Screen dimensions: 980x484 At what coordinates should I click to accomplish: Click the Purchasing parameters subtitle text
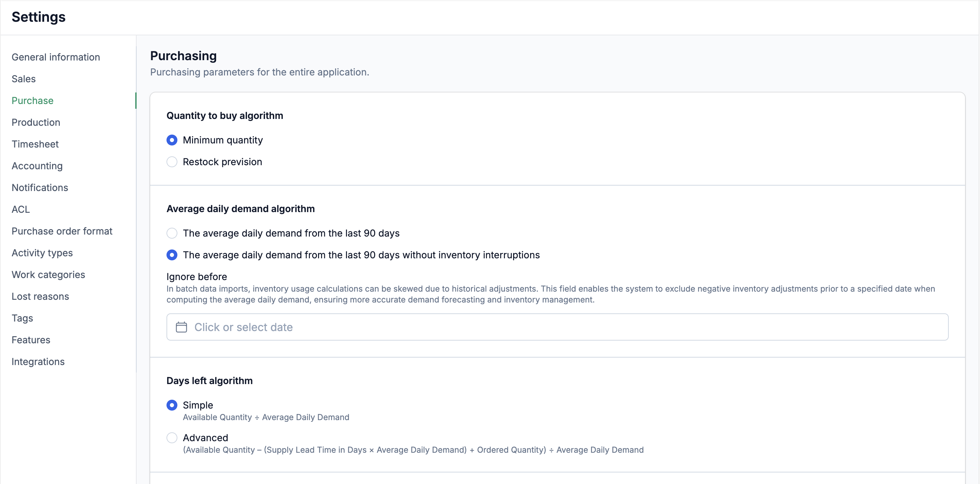[x=260, y=72]
